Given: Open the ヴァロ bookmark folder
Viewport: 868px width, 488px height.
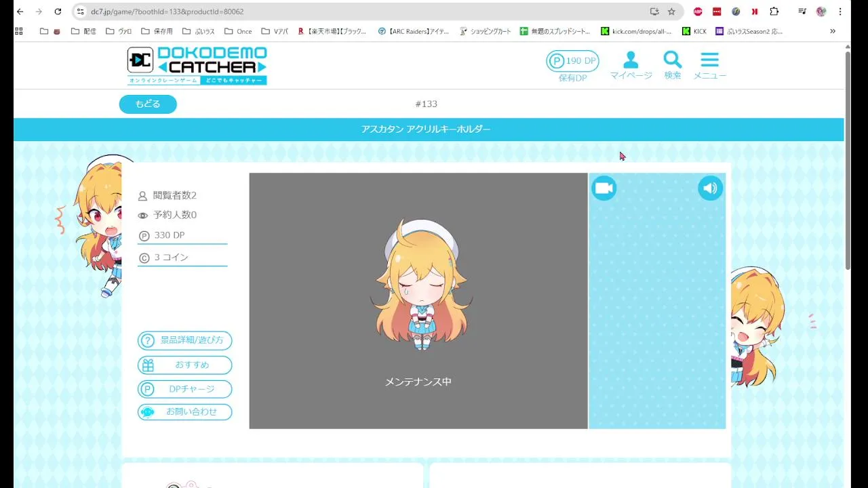Looking at the screenshot, I should pos(119,31).
